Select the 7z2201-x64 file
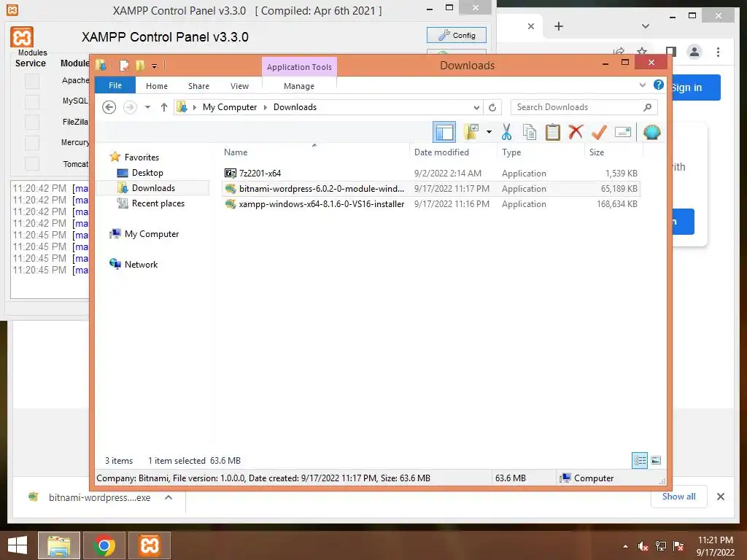 (x=430, y=174)
